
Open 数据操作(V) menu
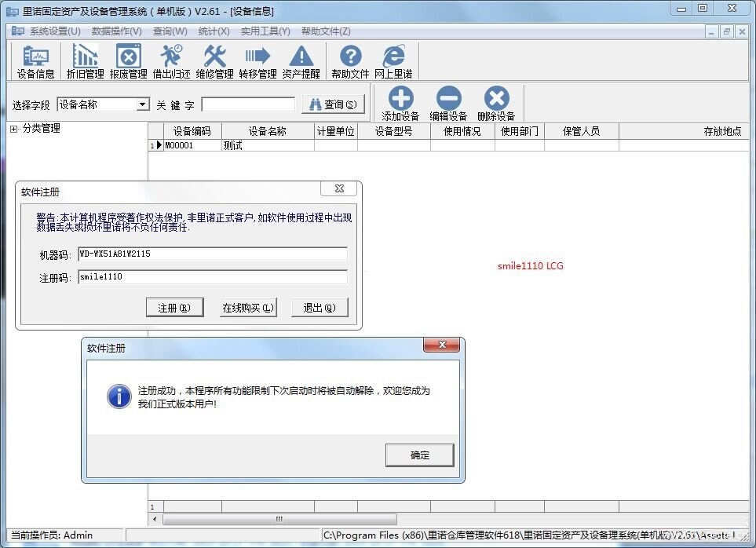pos(117,31)
